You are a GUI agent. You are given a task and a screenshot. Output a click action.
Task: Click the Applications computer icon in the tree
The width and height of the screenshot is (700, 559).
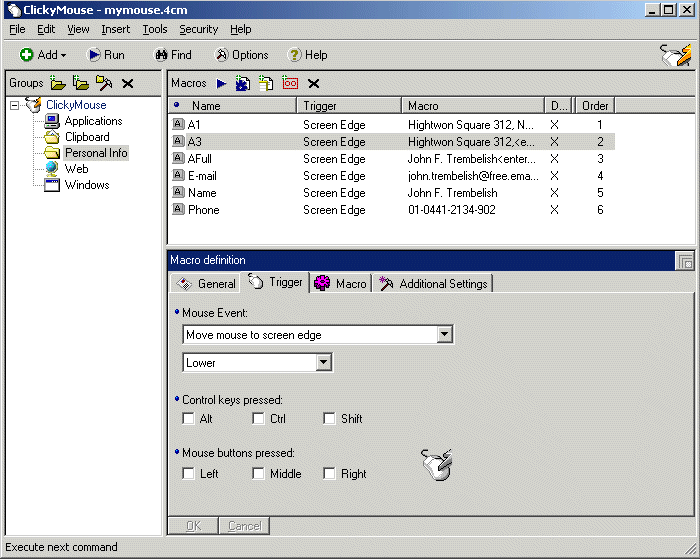click(x=52, y=121)
